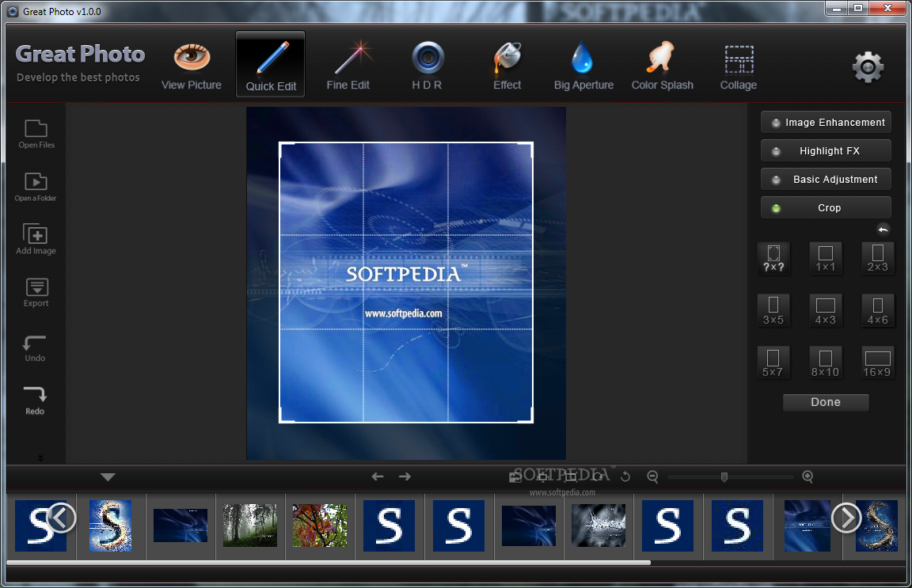Viewport: 912px width, 588px height.
Task: Launch the Big Aperture tool
Action: (583, 66)
